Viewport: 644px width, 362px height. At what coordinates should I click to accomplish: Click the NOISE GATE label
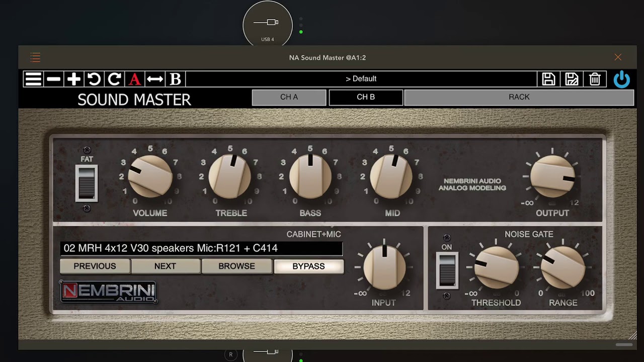pyautogui.click(x=529, y=234)
